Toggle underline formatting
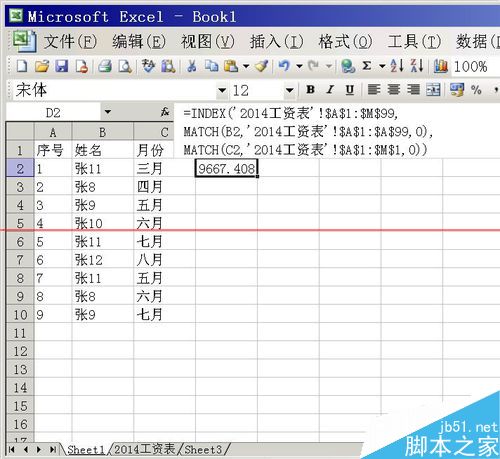 (x=350, y=90)
